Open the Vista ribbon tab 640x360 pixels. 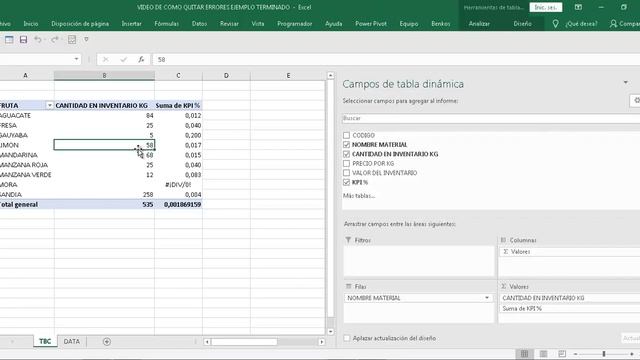coord(258,24)
